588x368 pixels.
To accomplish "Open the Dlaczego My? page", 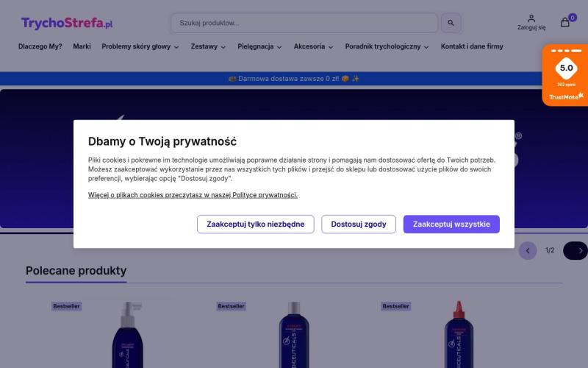I will click(40, 46).
